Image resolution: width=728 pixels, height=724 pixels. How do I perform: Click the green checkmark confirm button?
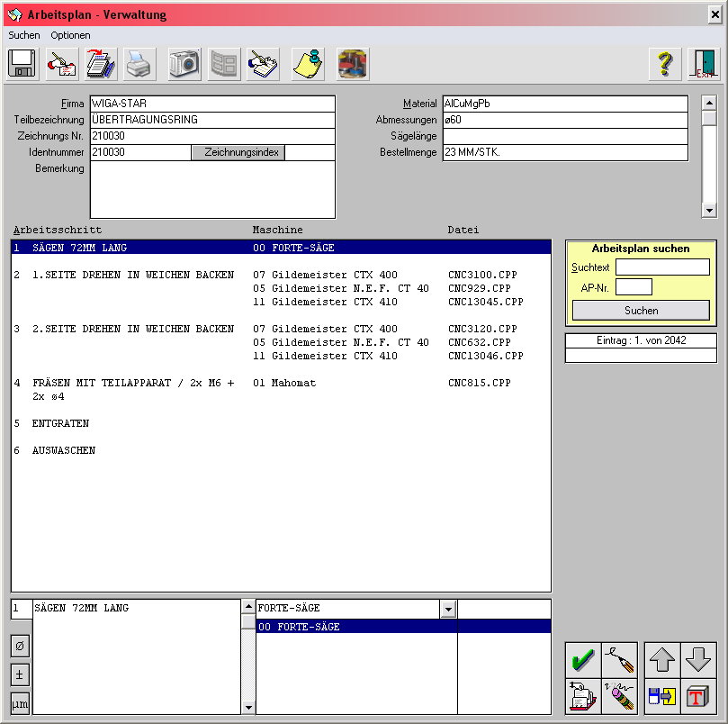[583, 659]
